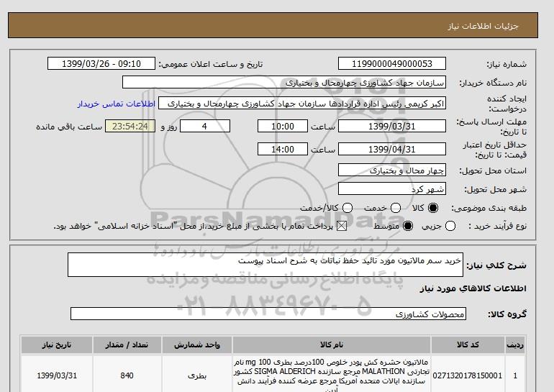Click the goods group field محصولات کشاورزی
Viewport: 554px width, 392px height.
(268, 314)
